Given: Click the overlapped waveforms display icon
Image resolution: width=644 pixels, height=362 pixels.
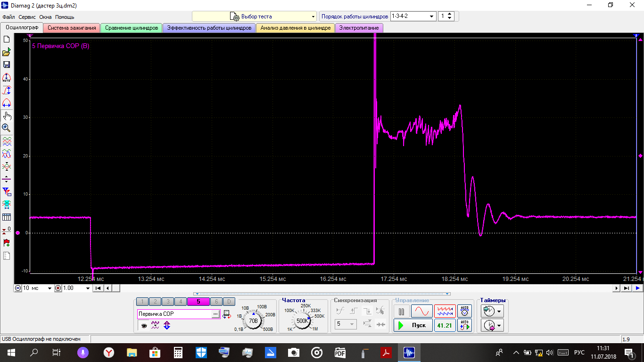Looking at the screenshot, I should pos(7,154).
